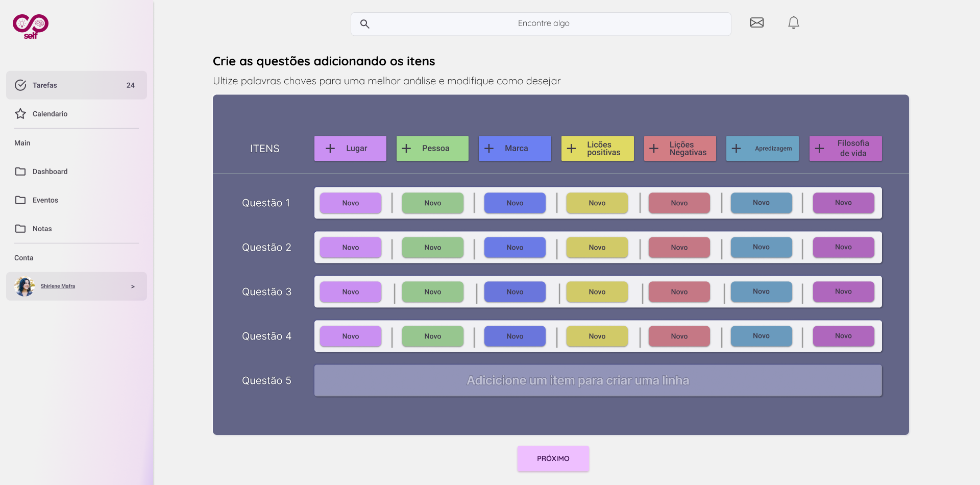This screenshot has width=980, height=485.
Task: Click the Self infinity logo
Action: (31, 26)
